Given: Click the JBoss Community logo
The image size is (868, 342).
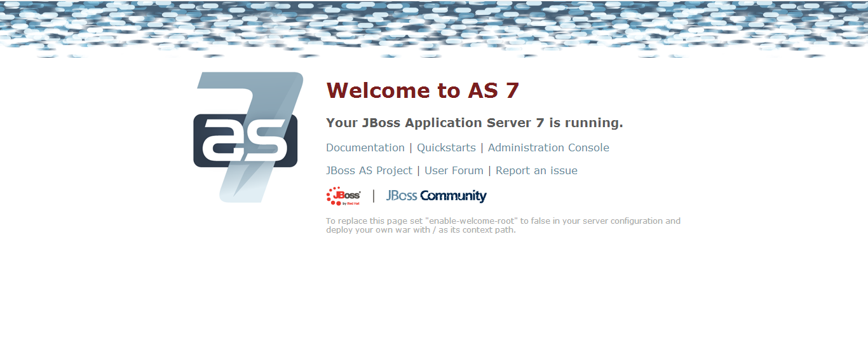Looking at the screenshot, I should tap(437, 196).
